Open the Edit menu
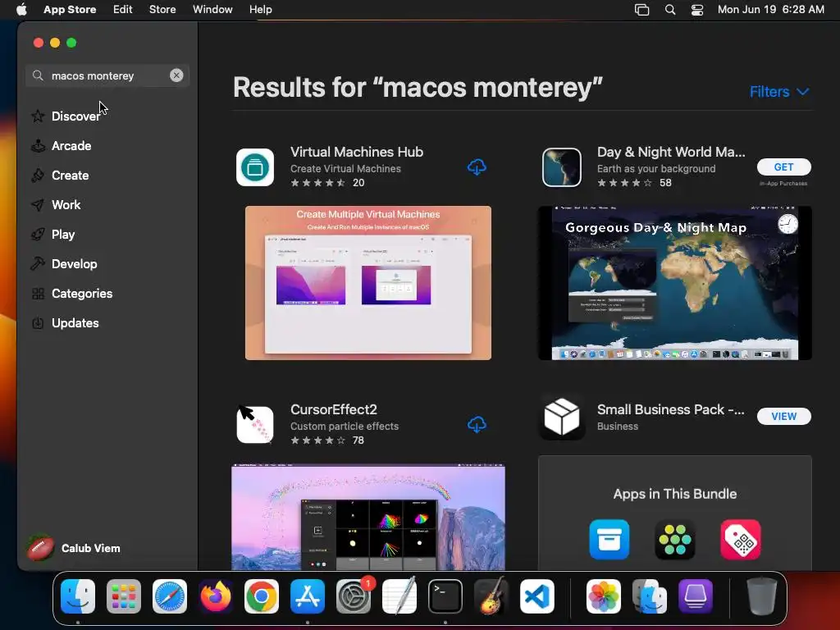 pos(123,10)
